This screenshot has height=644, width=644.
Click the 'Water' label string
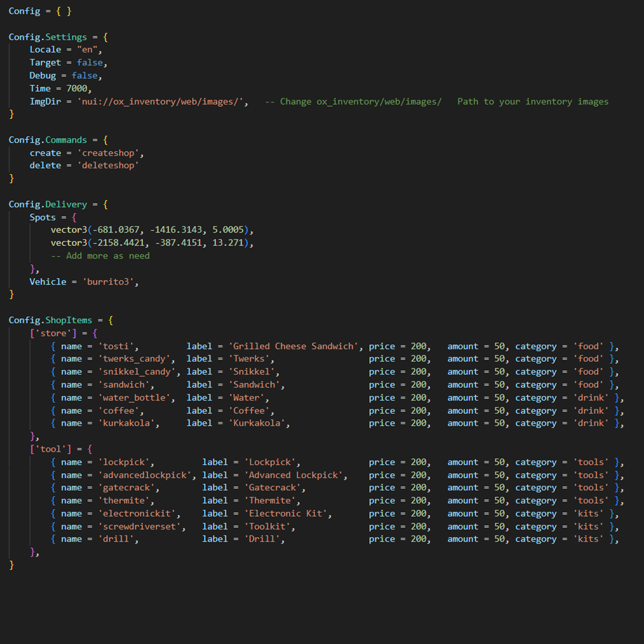pos(246,398)
